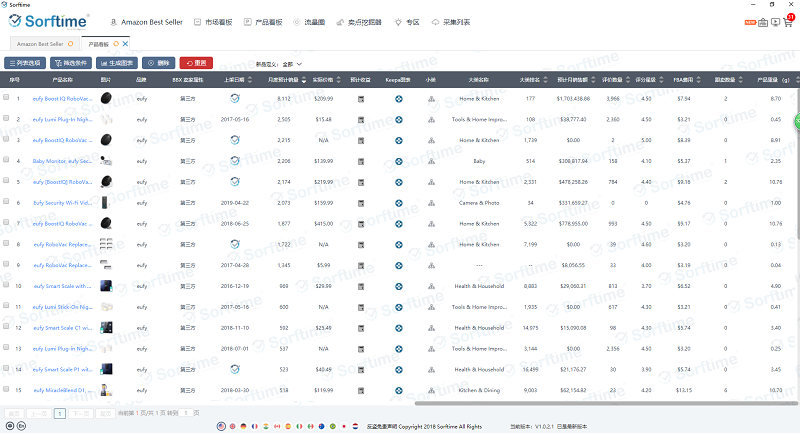Select the German flag marketplace
The image size is (800, 433).
243,426
